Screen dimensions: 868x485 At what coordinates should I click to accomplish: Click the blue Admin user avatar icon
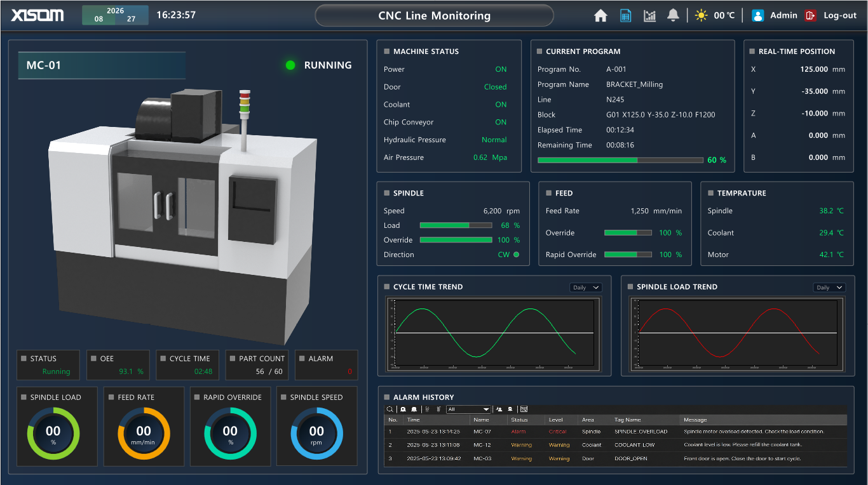pyautogui.click(x=757, y=15)
